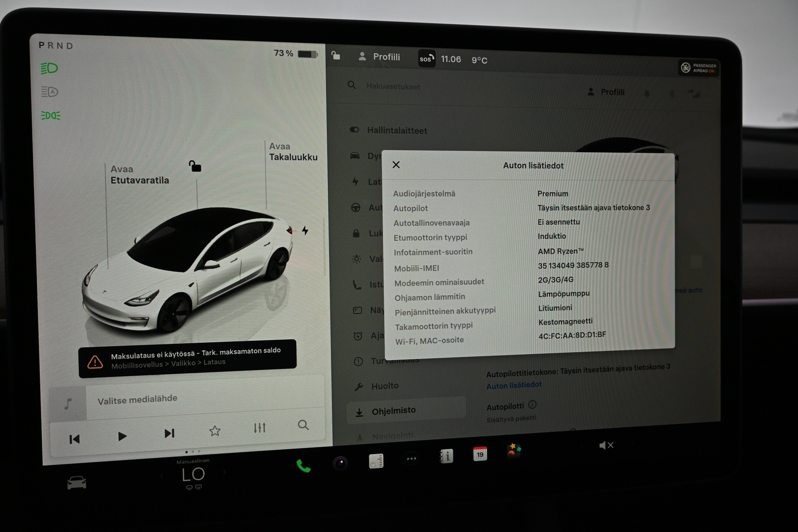798x532 pixels.
Task: Open Valitse medialähde source selector
Action: pos(137,399)
